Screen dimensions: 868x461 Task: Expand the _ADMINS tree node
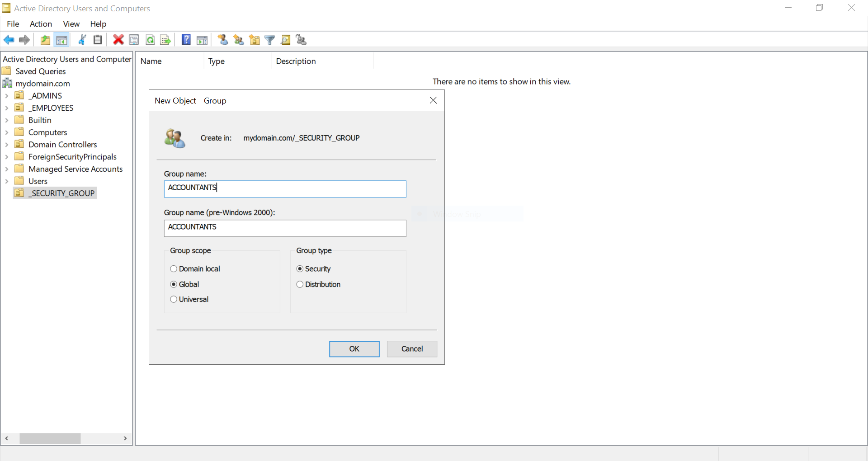point(7,96)
